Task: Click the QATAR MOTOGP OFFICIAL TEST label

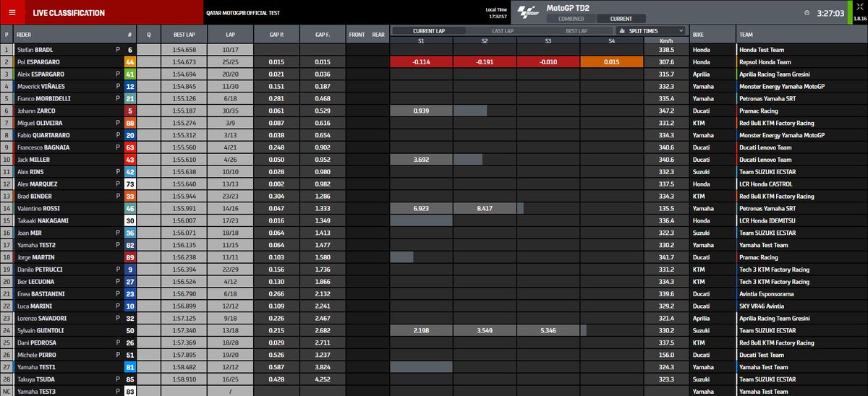Action: point(242,13)
